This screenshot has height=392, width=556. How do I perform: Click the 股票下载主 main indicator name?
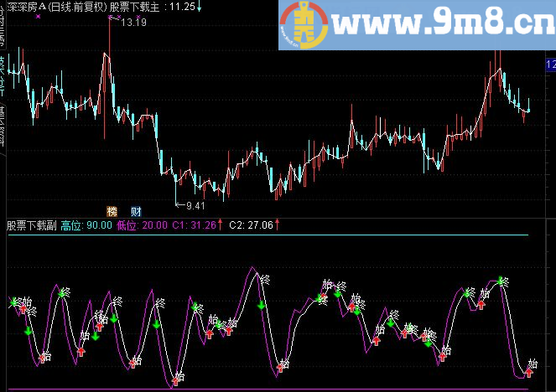pyautogui.click(x=136, y=6)
